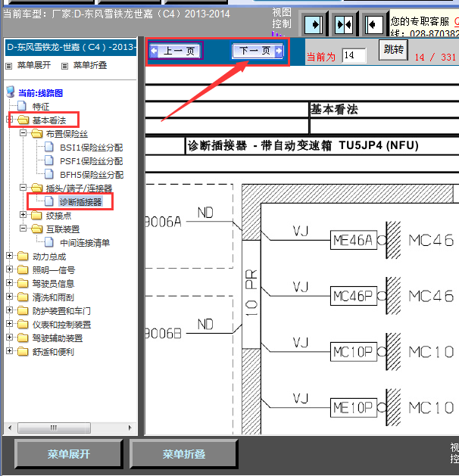
Task: Click the 清洗和雨刮 folder icon
Action: click(23, 297)
